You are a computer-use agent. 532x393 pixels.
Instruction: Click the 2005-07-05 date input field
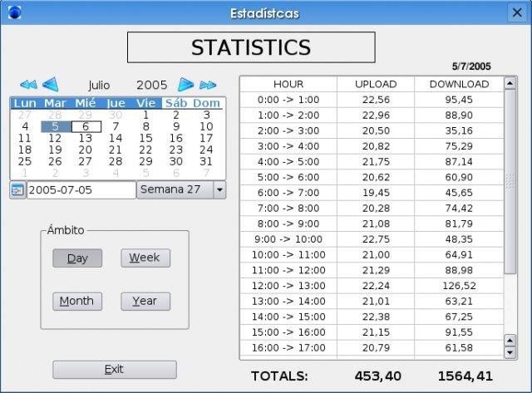[x=81, y=190]
